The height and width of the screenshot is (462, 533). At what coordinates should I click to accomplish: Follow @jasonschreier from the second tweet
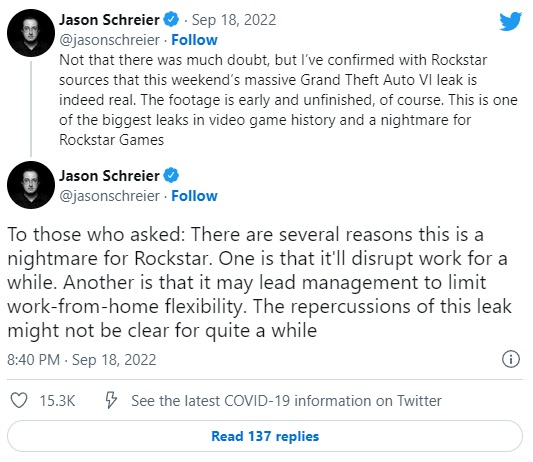click(x=194, y=196)
